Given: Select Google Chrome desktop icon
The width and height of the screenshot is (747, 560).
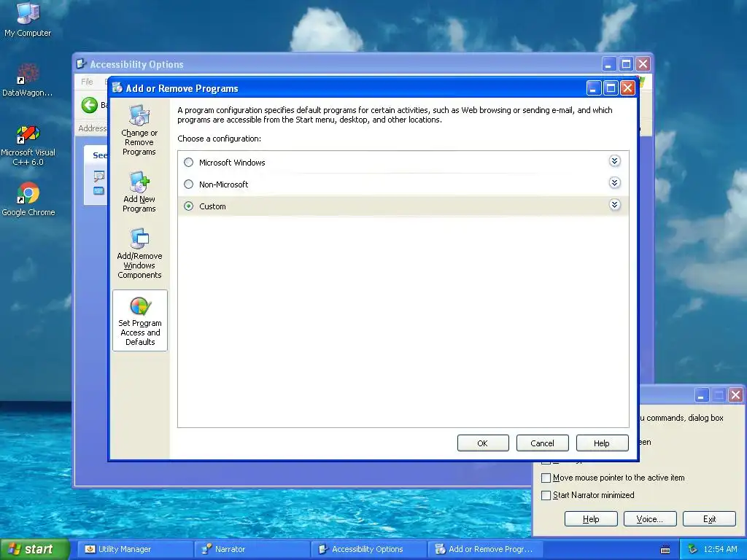Looking at the screenshot, I should [x=28, y=199].
